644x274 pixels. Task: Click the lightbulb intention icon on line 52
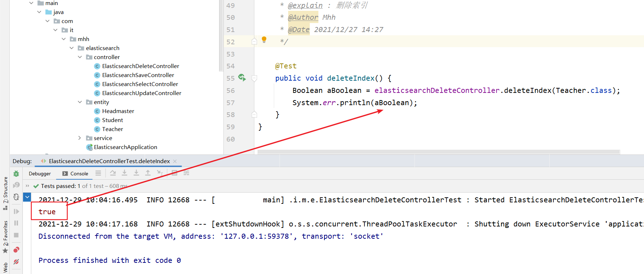[264, 40]
